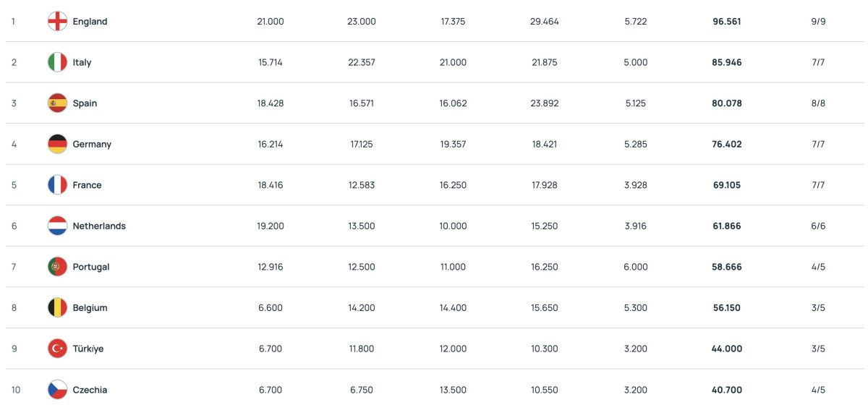868x418 pixels.
Task: Click the Portugal flag icon
Action: click(x=57, y=267)
